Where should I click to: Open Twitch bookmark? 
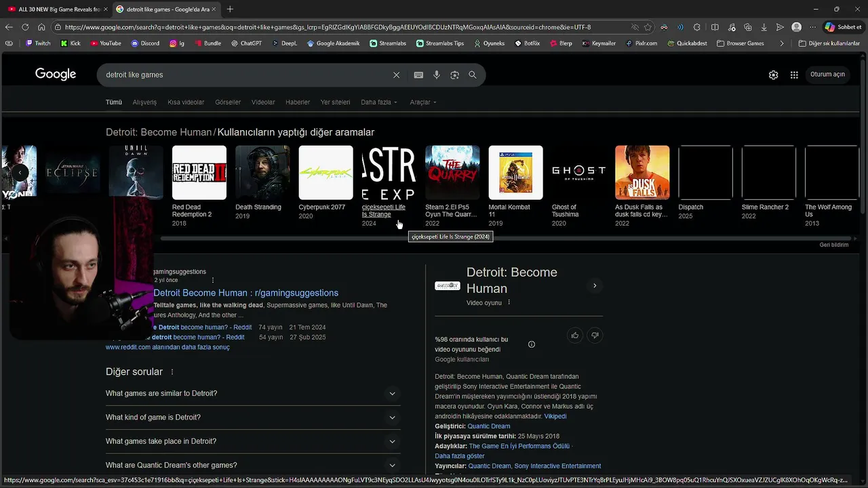coord(37,43)
